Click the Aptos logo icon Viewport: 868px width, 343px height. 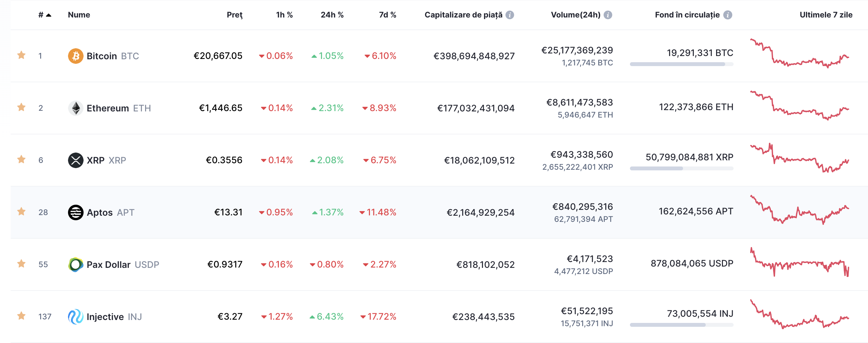click(x=75, y=212)
